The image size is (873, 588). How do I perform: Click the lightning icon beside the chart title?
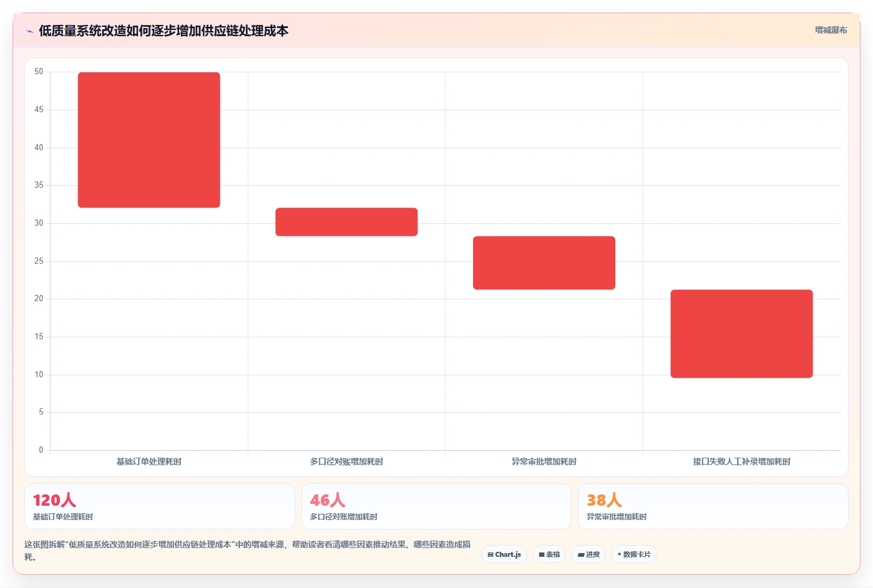coord(29,31)
